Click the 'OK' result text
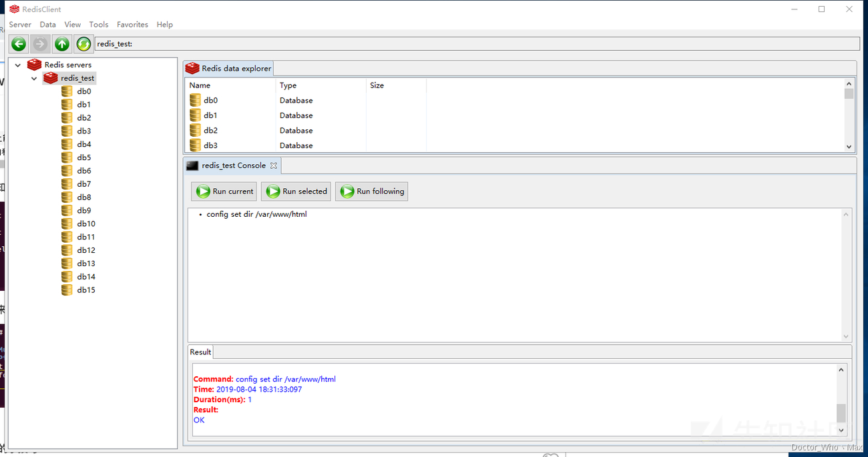The height and width of the screenshot is (457, 868). [199, 420]
